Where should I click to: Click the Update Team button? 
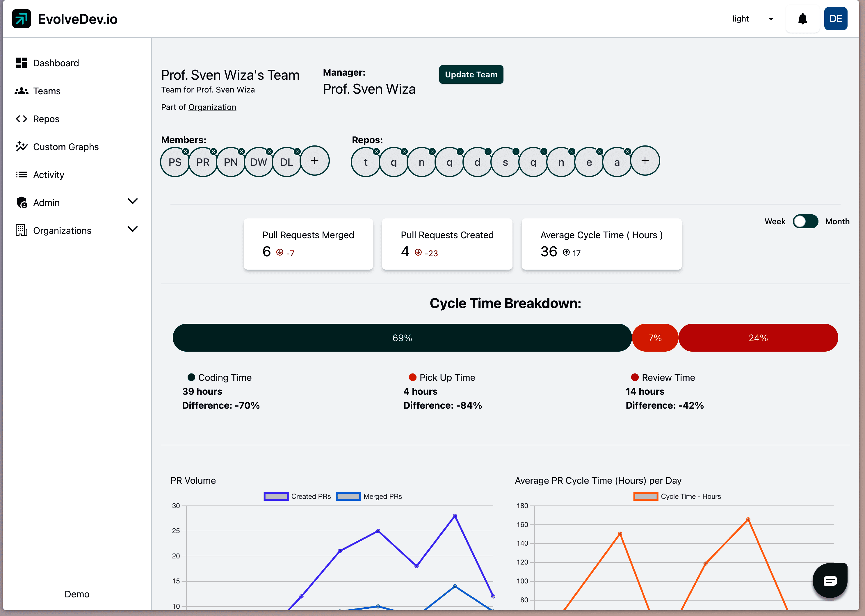471,74
